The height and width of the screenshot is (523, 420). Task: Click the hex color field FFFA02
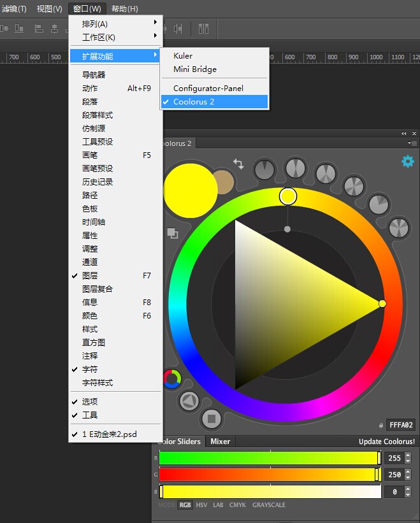click(401, 425)
